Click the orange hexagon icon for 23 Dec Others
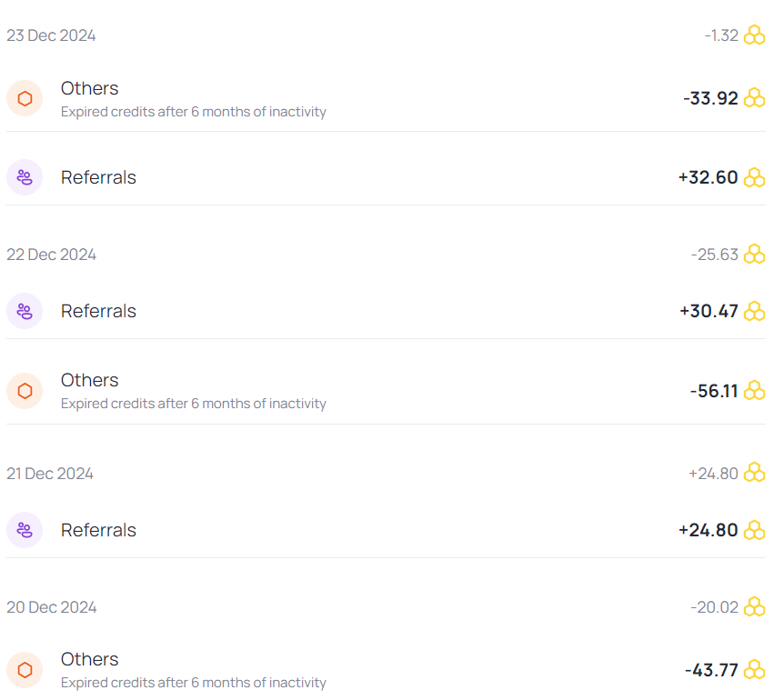This screenshot has width=774, height=700. tap(25, 98)
